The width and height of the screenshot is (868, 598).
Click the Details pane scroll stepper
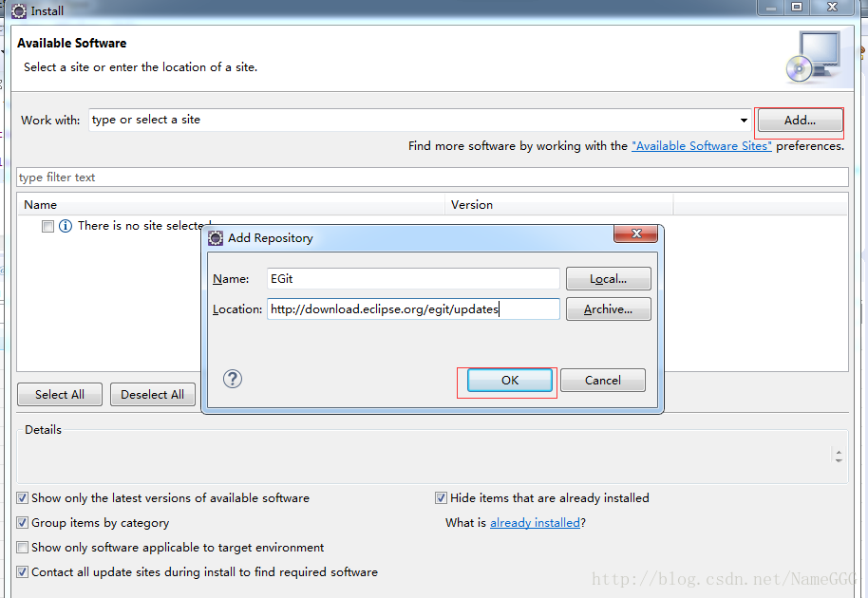coord(839,456)
